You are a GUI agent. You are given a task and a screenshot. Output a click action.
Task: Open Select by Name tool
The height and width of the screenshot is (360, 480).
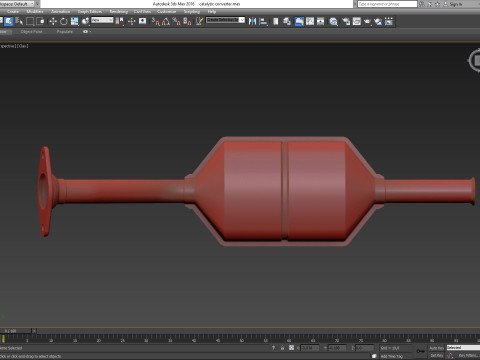(19, 22)
